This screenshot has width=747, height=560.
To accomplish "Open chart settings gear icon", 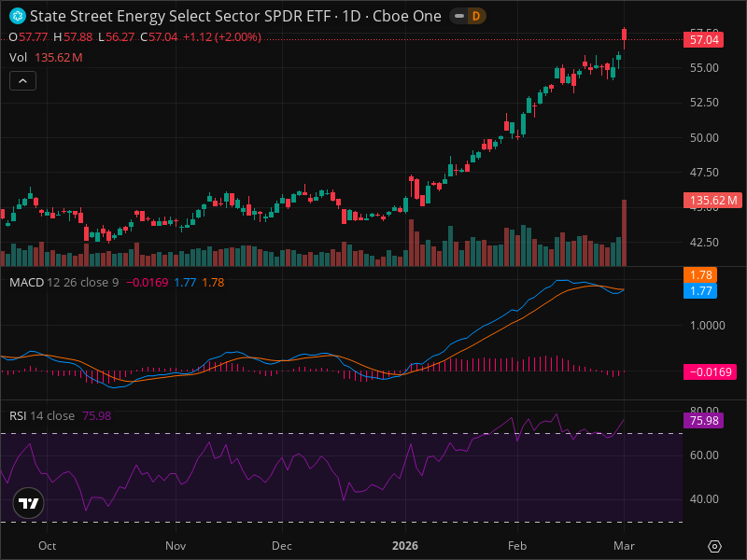I will click(714, 546).
